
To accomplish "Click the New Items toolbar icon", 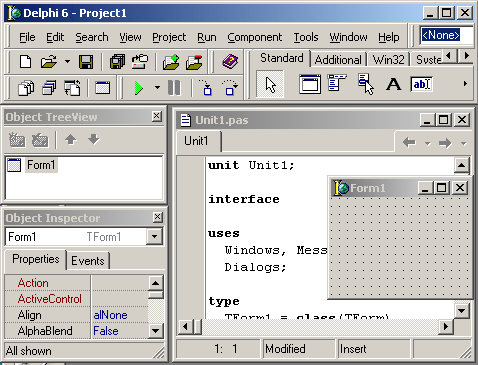I will (x=25, y=62).
